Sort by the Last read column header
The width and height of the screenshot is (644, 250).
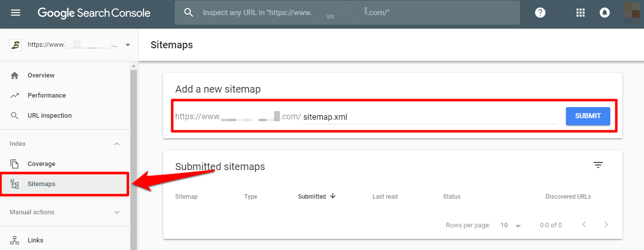pyautogui.click(x=385, y=197)
